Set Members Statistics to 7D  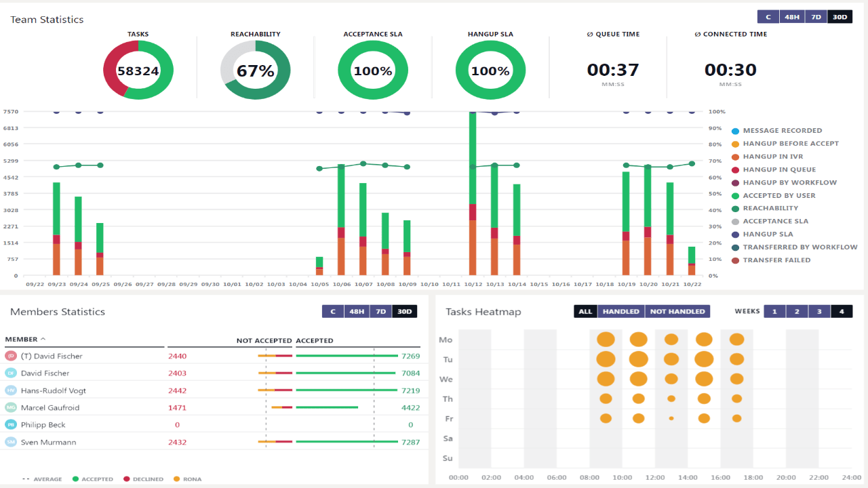[380, 312]
